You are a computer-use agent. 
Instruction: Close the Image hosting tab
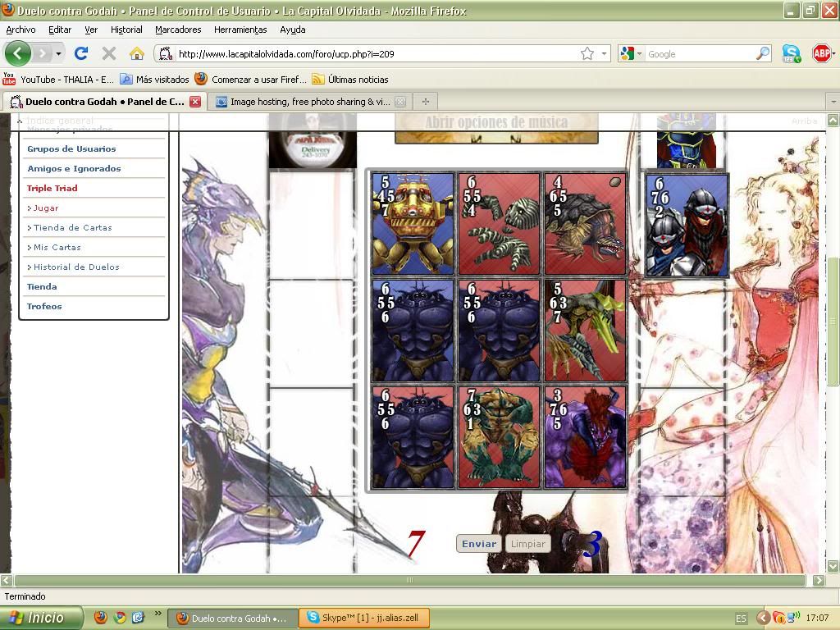click(400, 101)
